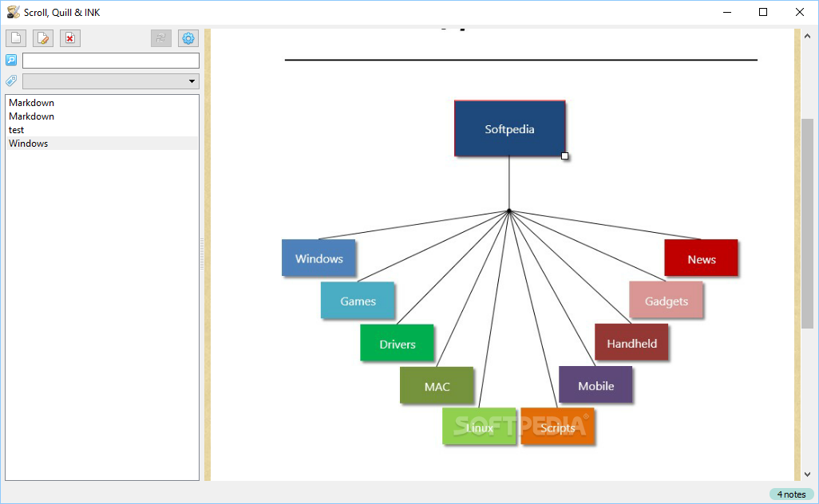This screenshot has width=819, height=504.
Task: Click the scroll up arrow
Action: tap(808, 36)
